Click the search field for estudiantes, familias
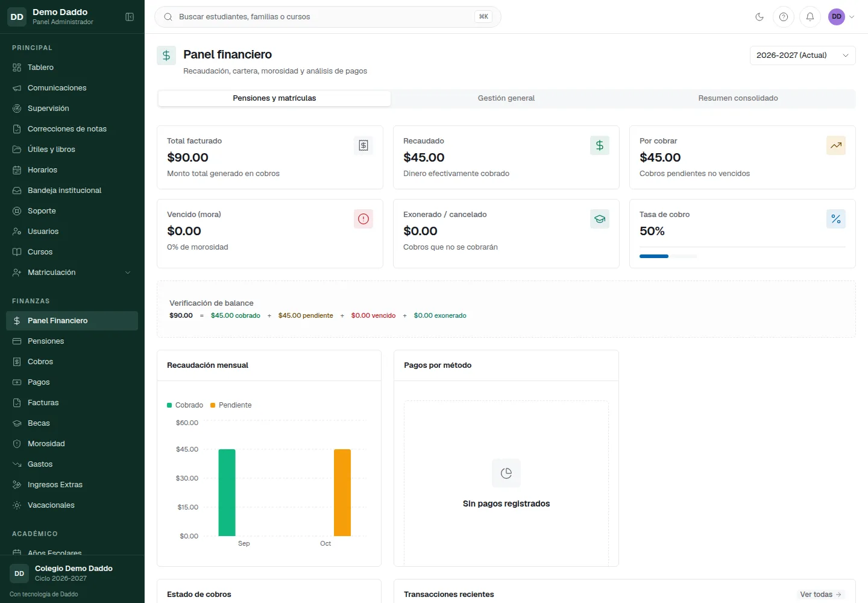Viewport: 868px width, 603px height. 328,17
